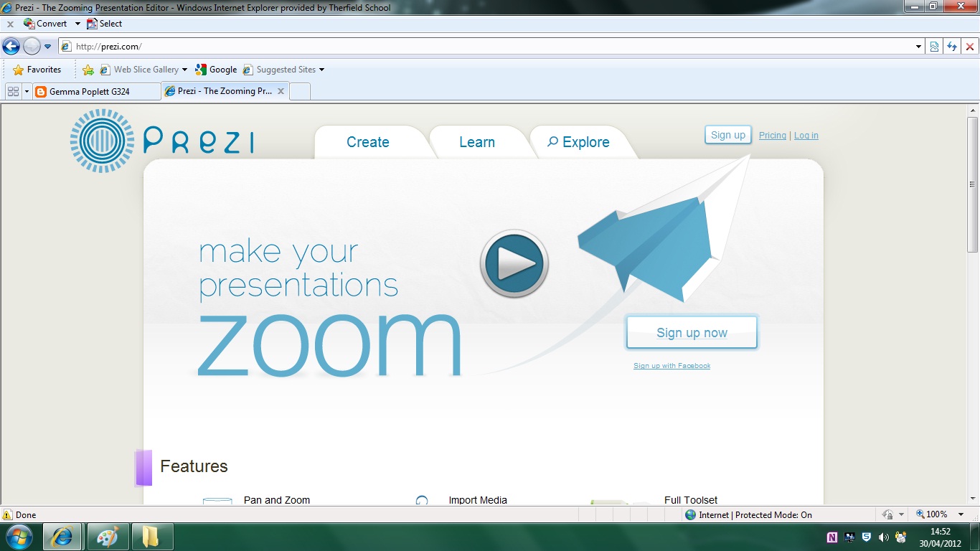The height and width of the screenshot is (551, 980).
Task: Expand Suggested Sites dropdown arrow
Action: 321,70
